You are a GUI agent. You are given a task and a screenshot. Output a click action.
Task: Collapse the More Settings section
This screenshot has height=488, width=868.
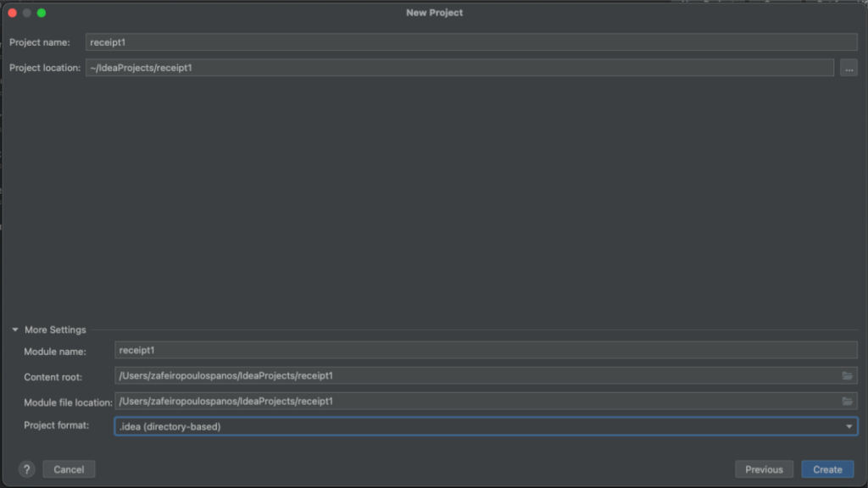click(x=15, y=330)
